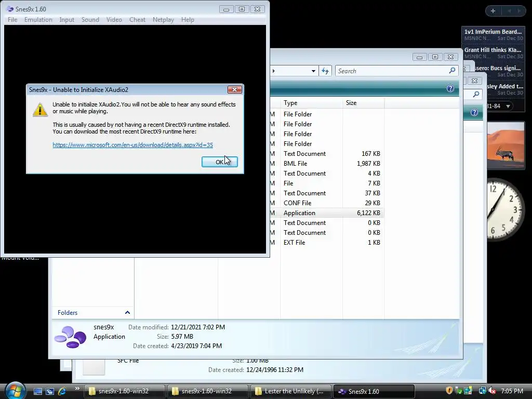Viewport: 532px width, 399px height.
Task: Click the muted volume tray icon
Action: (492, 391)
